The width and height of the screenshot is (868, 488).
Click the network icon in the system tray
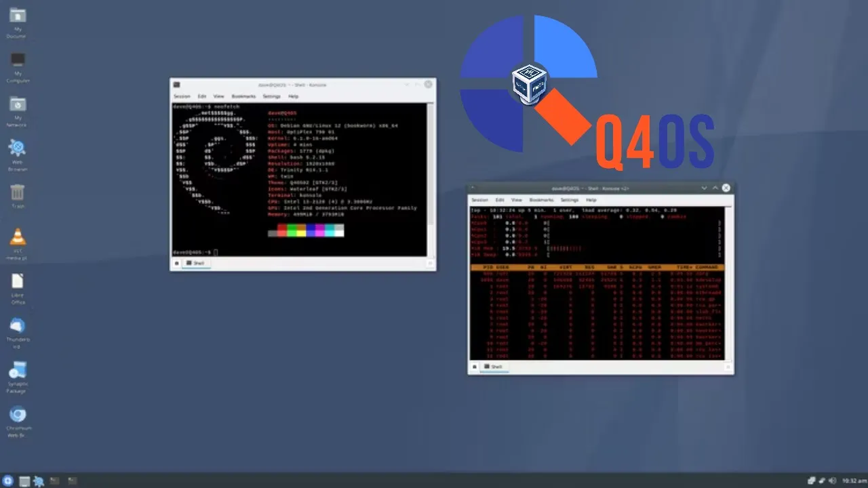tap(821, 481)
